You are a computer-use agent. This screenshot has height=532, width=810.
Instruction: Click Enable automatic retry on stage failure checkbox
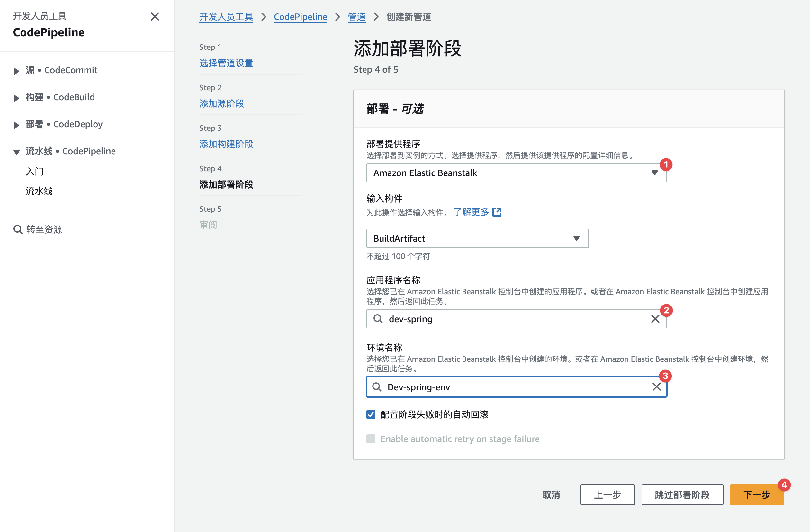(371, 439)
